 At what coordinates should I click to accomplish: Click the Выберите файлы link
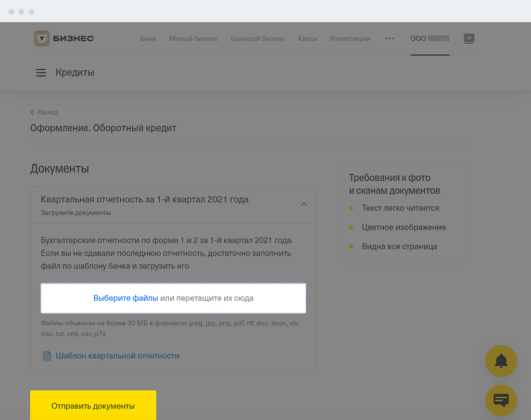[126, 298]
